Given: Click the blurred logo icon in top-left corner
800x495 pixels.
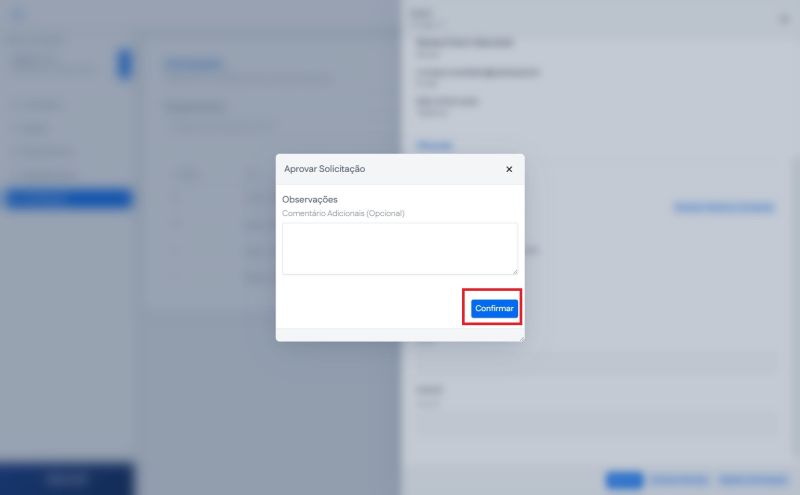Looking at the screenshot, I should pyautogui.click(x=18, y=14).
